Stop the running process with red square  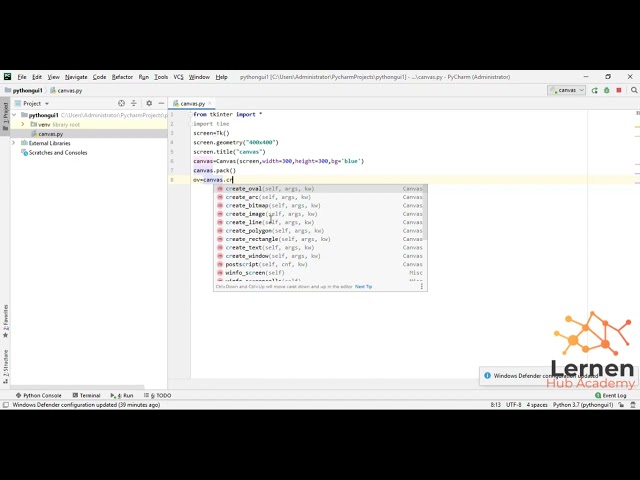tap(619, 90)
